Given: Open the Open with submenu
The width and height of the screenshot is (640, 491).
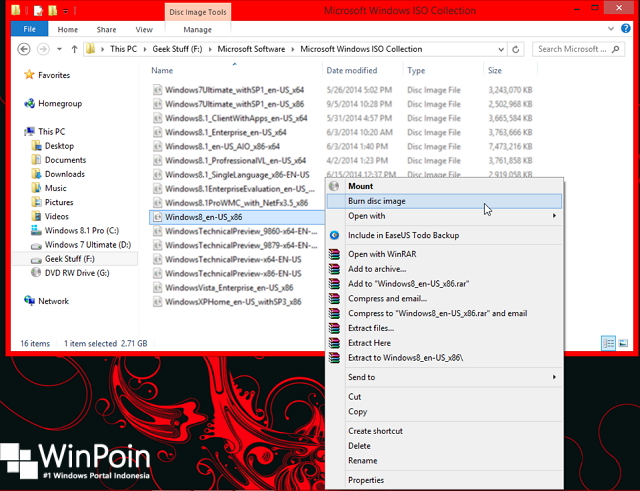Looking at the screenshot, I should pos(444,216).
